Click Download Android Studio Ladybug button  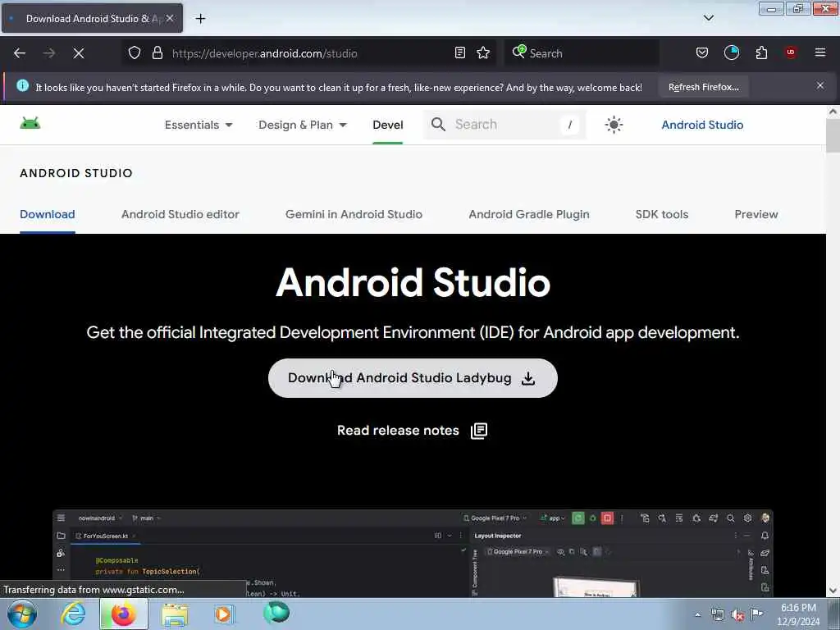click(x=413, y=378)
